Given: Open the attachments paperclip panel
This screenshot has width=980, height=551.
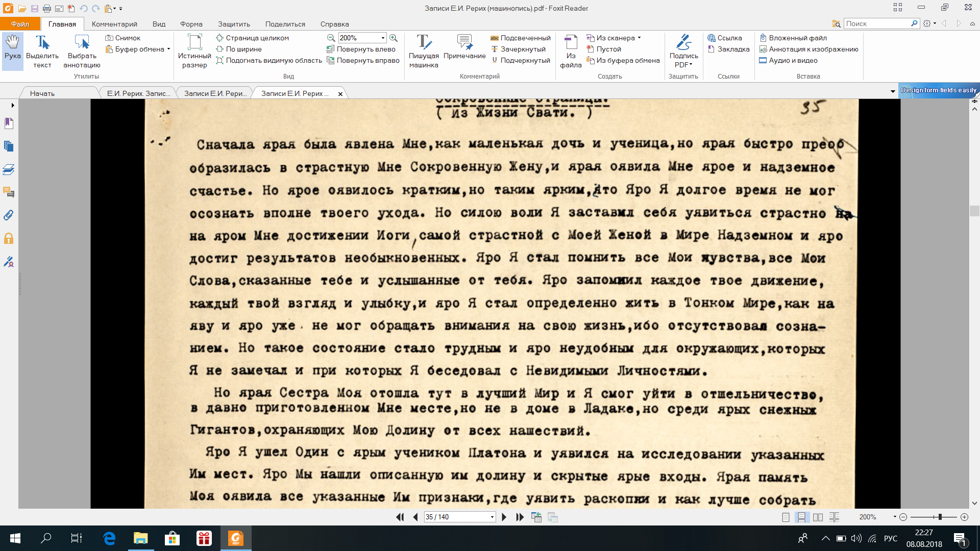Looking at the screenshot, I should point(9,215).
